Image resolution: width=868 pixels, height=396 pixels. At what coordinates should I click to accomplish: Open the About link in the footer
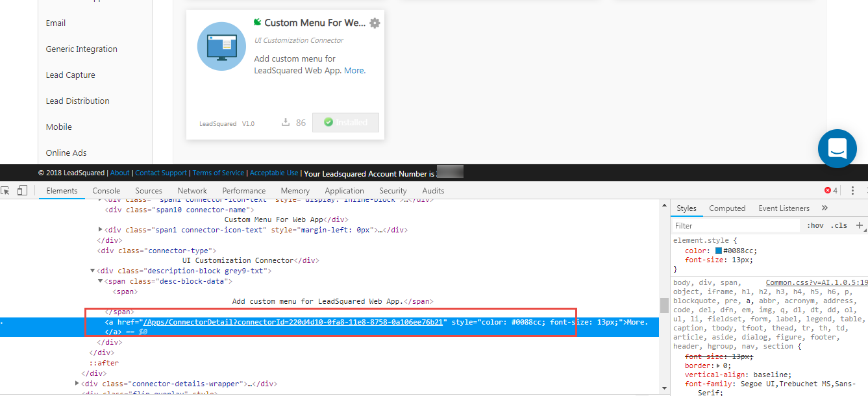click(120, 173)
